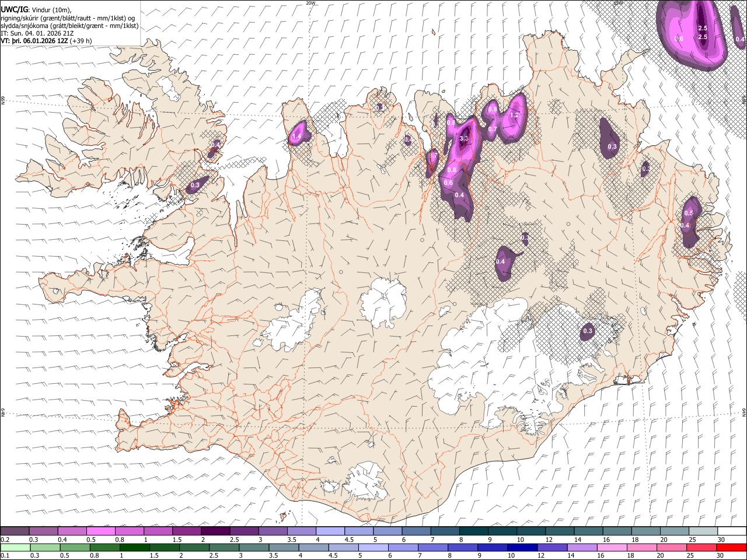Click the 20W longitude label
747x560 pixels.
[x=310, y=3]
